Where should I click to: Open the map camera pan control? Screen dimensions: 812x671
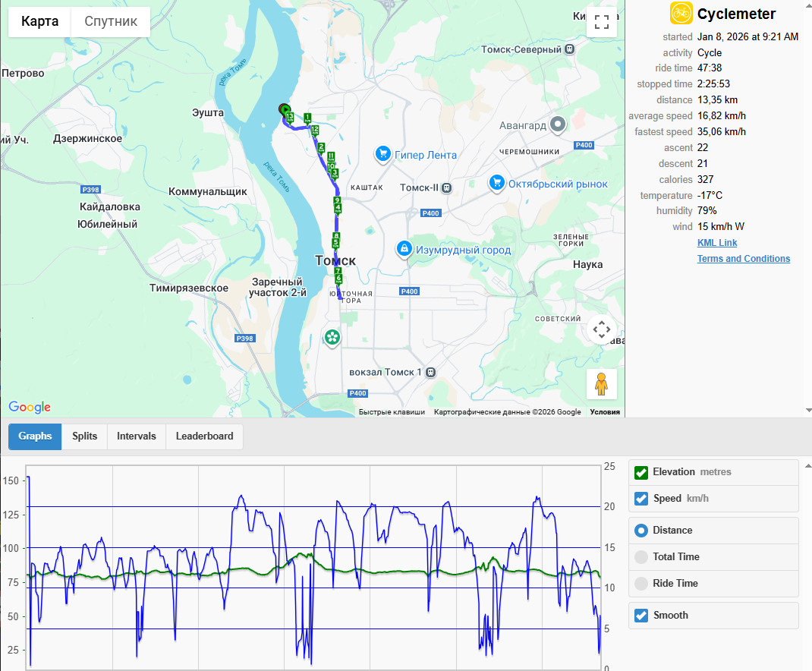[601, 329]
